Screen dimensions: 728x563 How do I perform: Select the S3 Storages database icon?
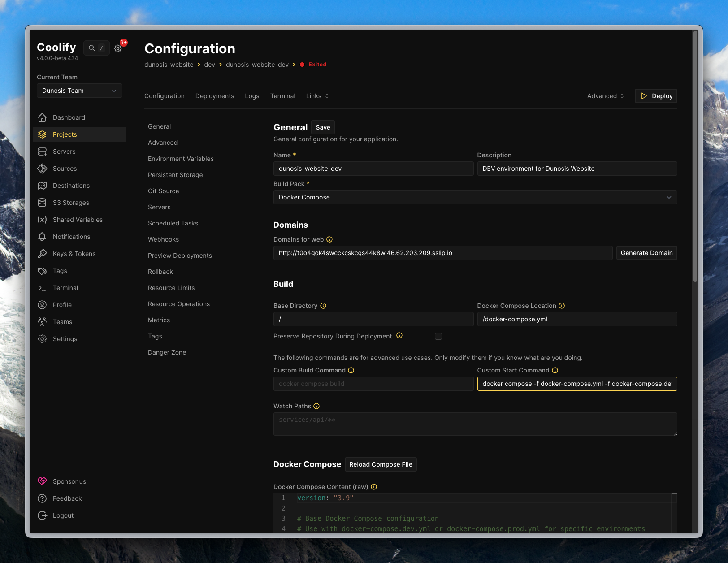[42, 203]
